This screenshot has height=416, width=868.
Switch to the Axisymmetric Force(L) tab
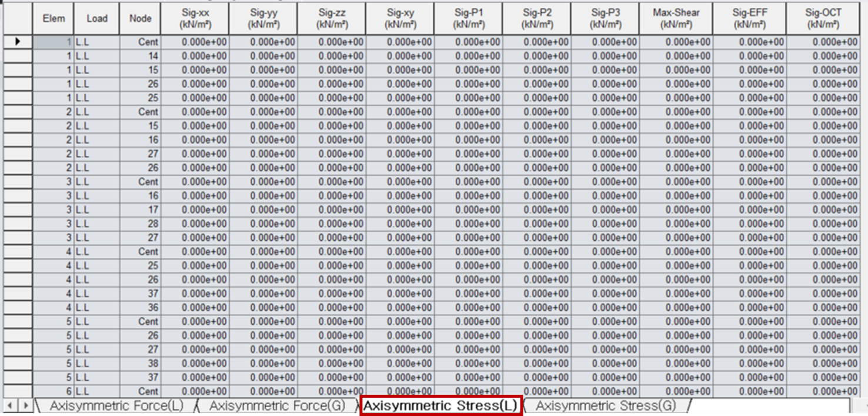point(116,405)
